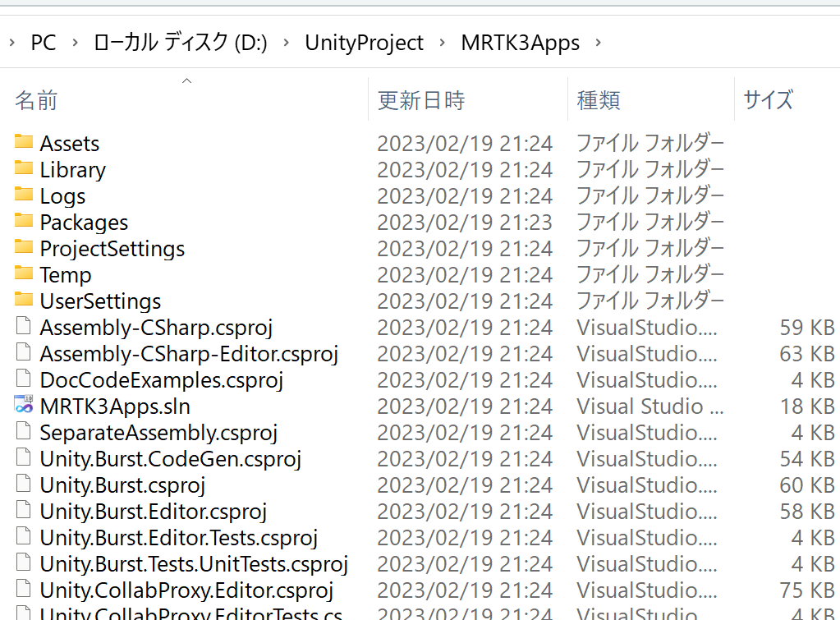
Task: Select Unity.Burst.Editor.csproj file name
Action: 154,512
